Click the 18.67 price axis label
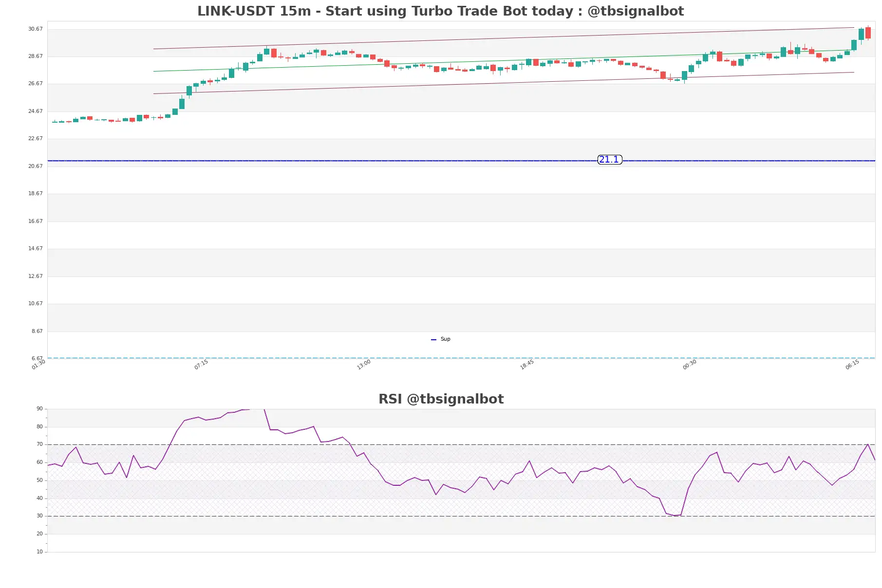The width and height of the screenshot is (882, 588). tap(36, 194)
